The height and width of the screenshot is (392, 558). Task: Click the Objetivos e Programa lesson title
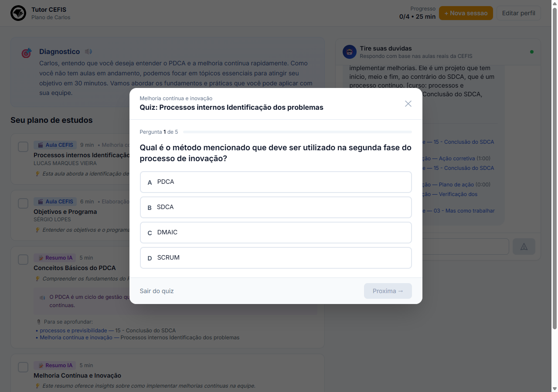click(65, 212)
